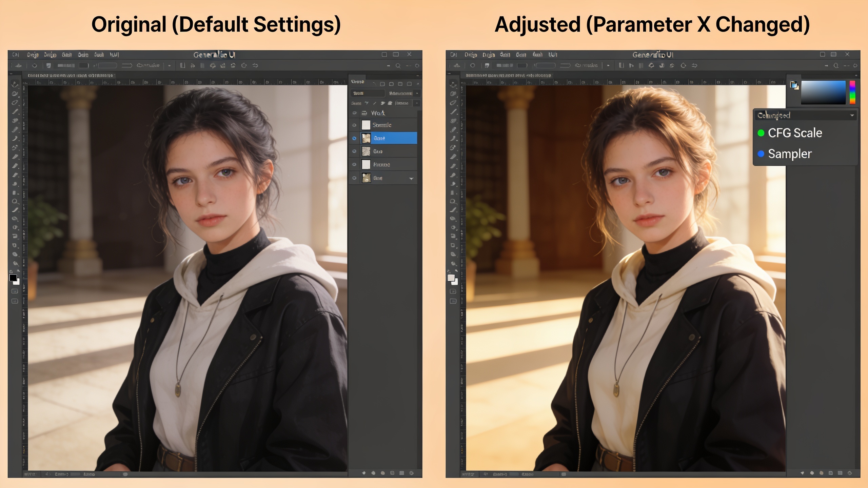Click quick mask icon below swatches in Original toolbox
The image size is (868, 488).
(15, 291)
